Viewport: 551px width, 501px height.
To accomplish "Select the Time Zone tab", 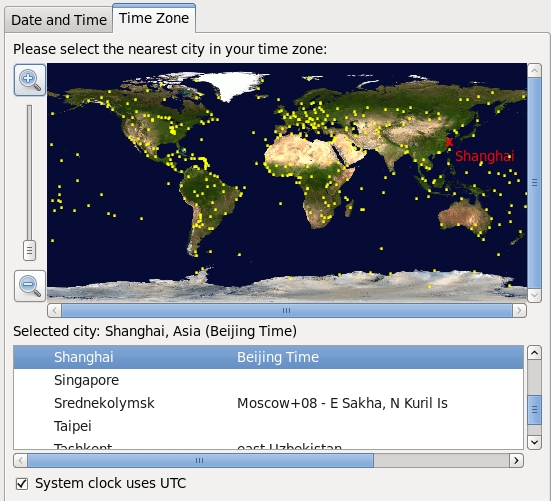I will [x=154, y=18].
